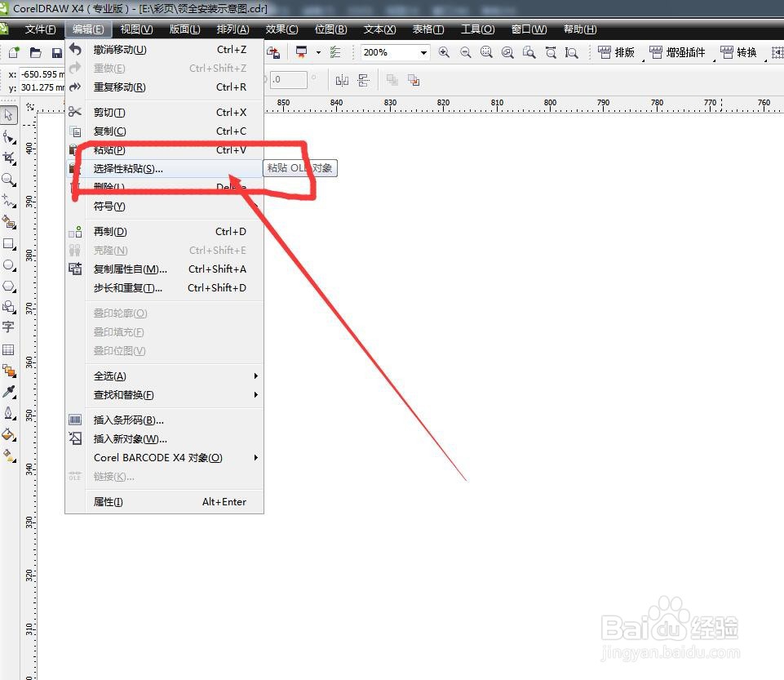This screenshot has height=680, width=784.
Task: Click the rotation angle input field
Action: [289, 79]
